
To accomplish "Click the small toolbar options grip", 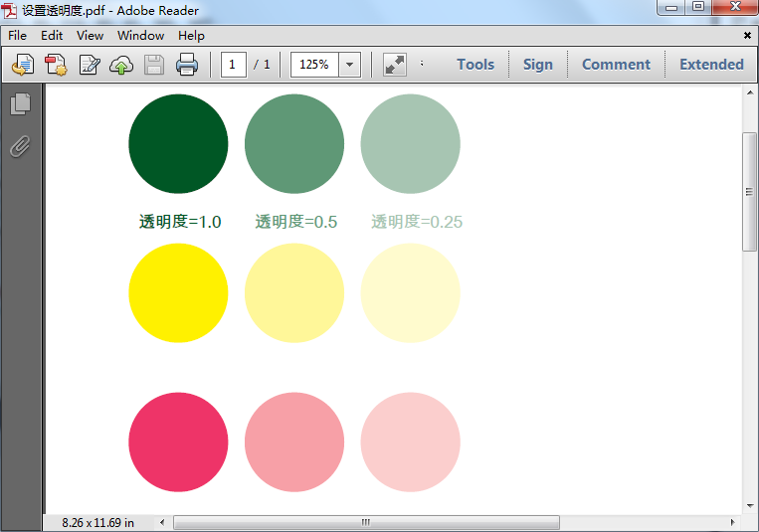I will [x=422, y=64].
